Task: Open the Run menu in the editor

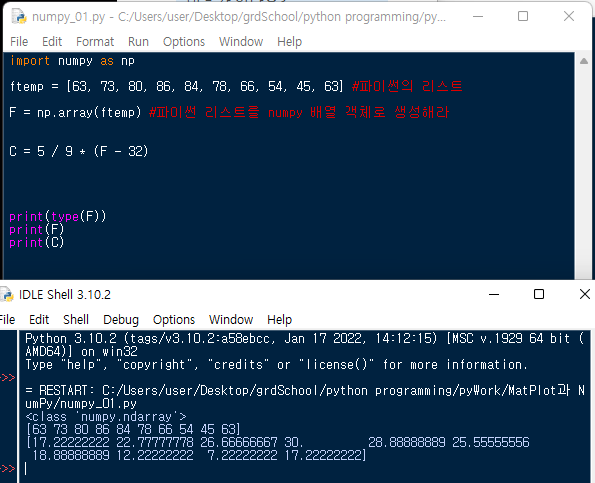Action: click(139, 41)
